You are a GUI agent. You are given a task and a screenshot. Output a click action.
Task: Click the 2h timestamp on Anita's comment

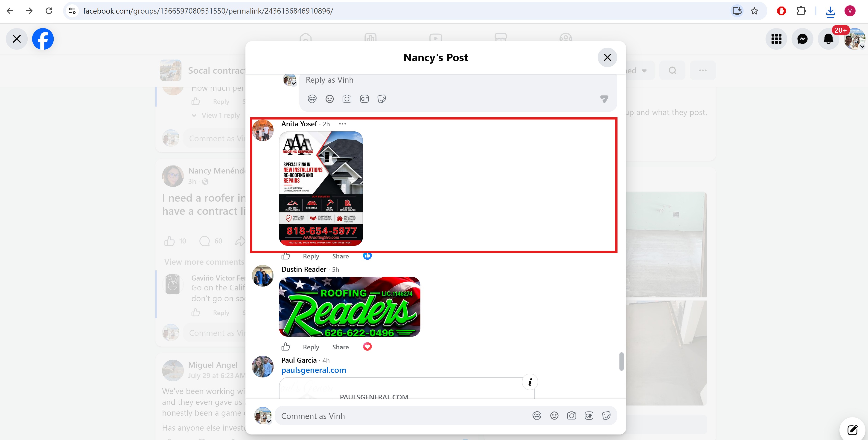tap(326, 124)
